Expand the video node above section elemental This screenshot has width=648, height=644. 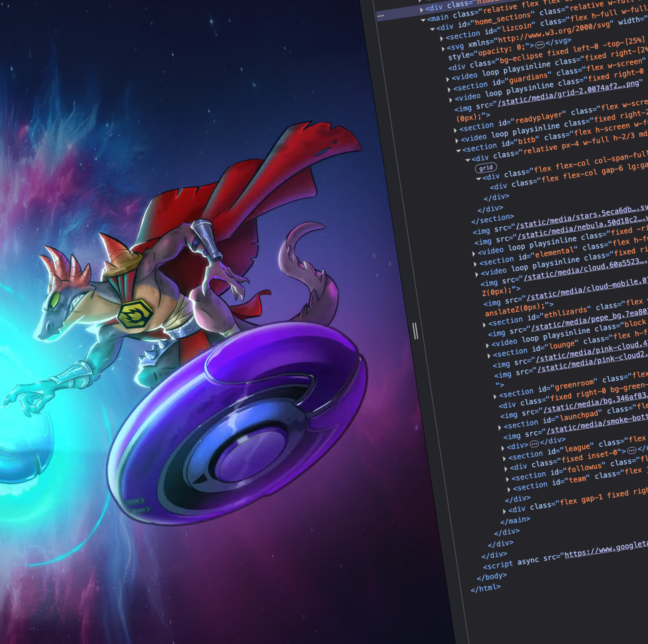coord(474,253)
